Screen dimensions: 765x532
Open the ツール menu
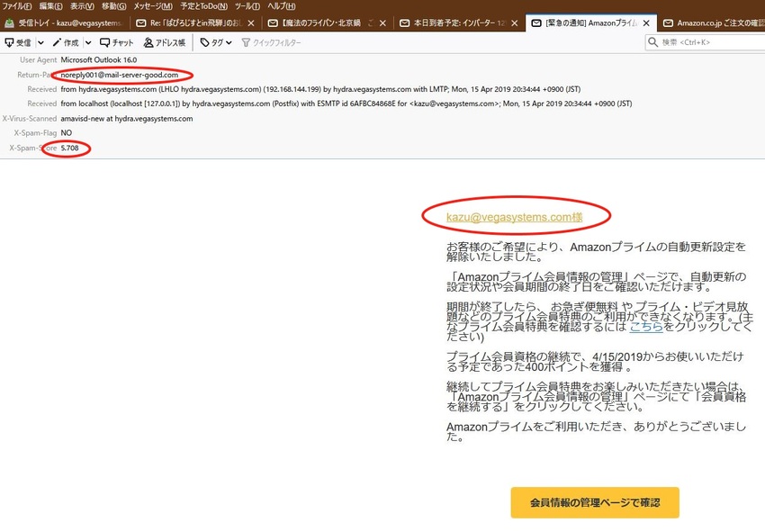[247, 6]
